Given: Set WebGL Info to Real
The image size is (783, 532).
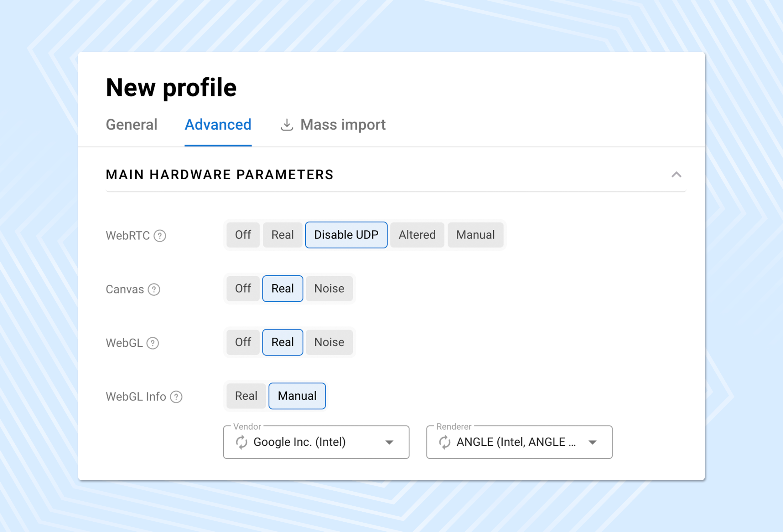Looking at the screenshot, I should (x=246, y=396).
